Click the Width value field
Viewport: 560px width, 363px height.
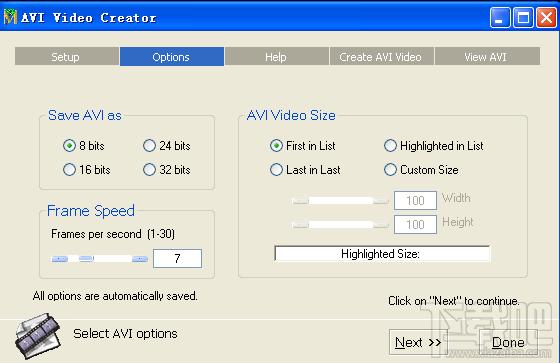(x=415, y=200)
